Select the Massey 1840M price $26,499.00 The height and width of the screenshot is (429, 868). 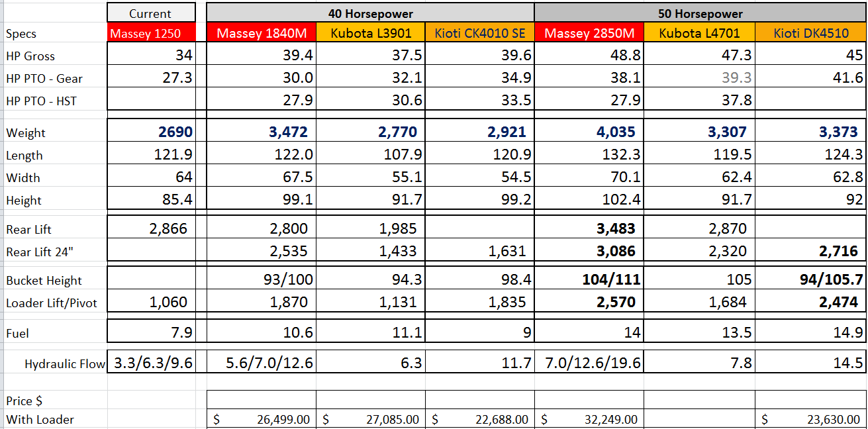coord(262,419)
